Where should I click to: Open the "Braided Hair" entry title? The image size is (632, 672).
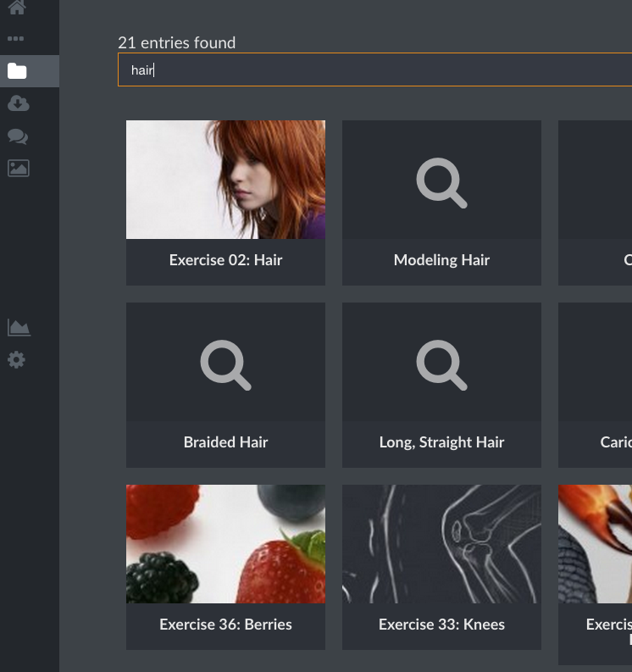(x=226, y=442)
